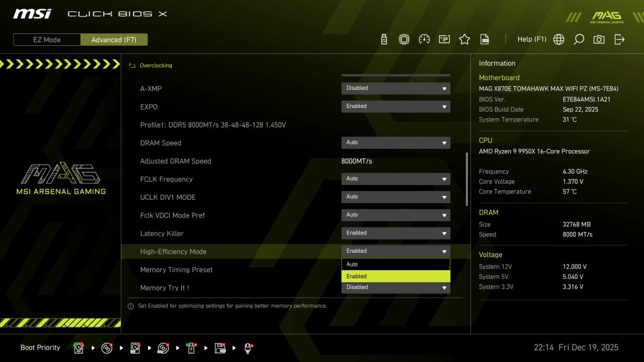Click the CPU frequency 4.30 GHz value
Screen dimensions: 644x362
click(575, 172)
